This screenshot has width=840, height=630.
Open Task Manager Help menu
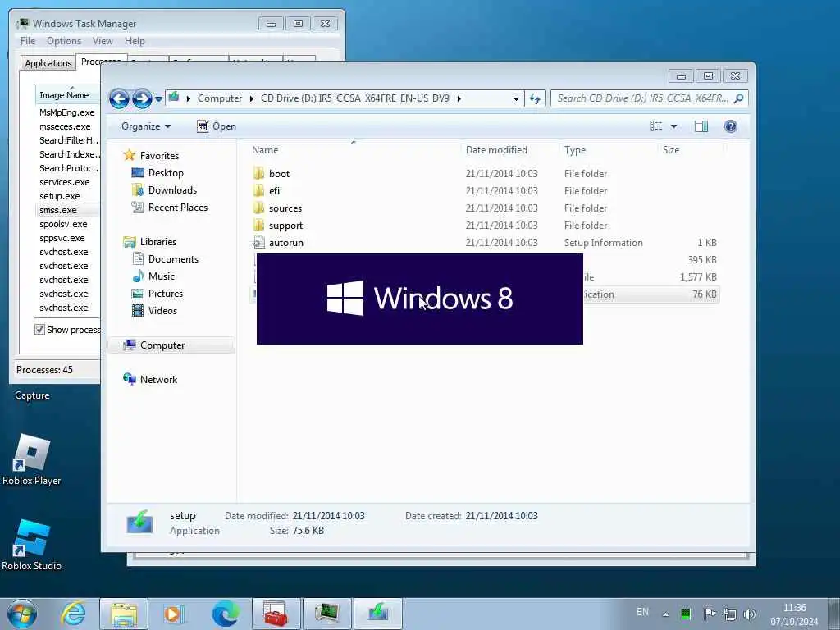(135, 41)
